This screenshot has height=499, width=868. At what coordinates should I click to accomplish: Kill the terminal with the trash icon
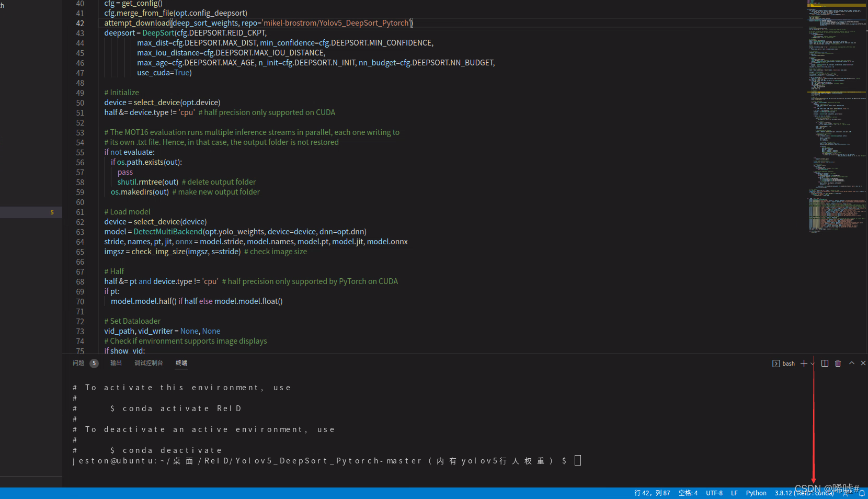(838, 364)
